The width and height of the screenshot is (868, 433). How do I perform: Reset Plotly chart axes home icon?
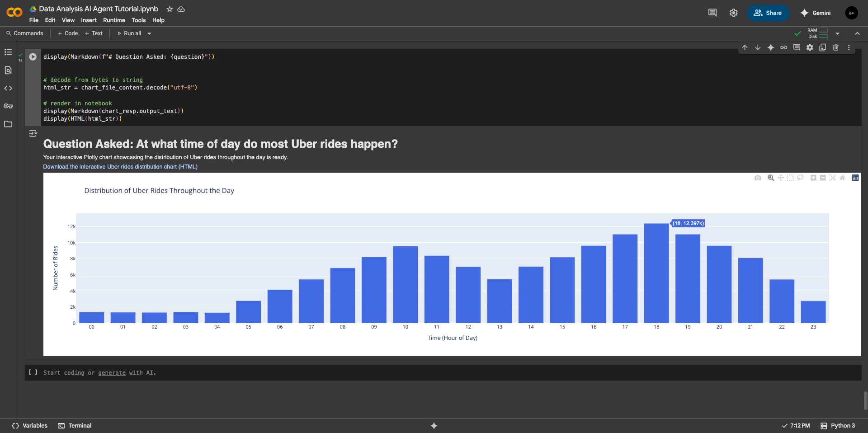pyautogui.click(x=842, y=178)
